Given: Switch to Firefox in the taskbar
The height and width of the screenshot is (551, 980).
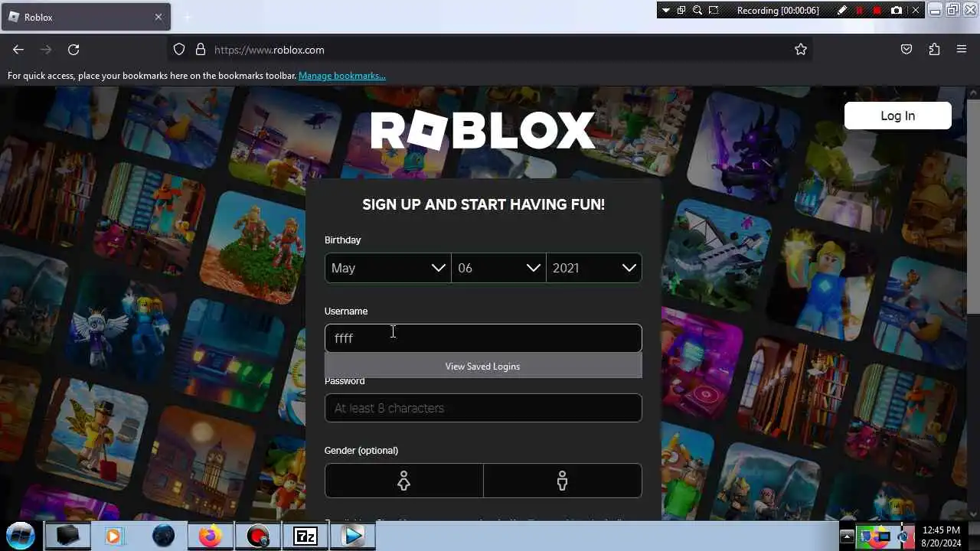Looking at the screenshot, I should click(210, 536).
